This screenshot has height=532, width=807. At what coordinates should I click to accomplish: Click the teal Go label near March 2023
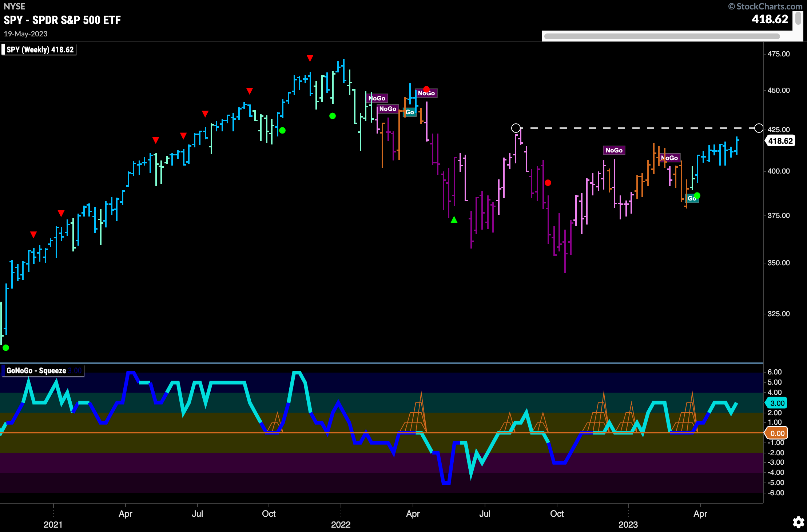pos(692,198)
